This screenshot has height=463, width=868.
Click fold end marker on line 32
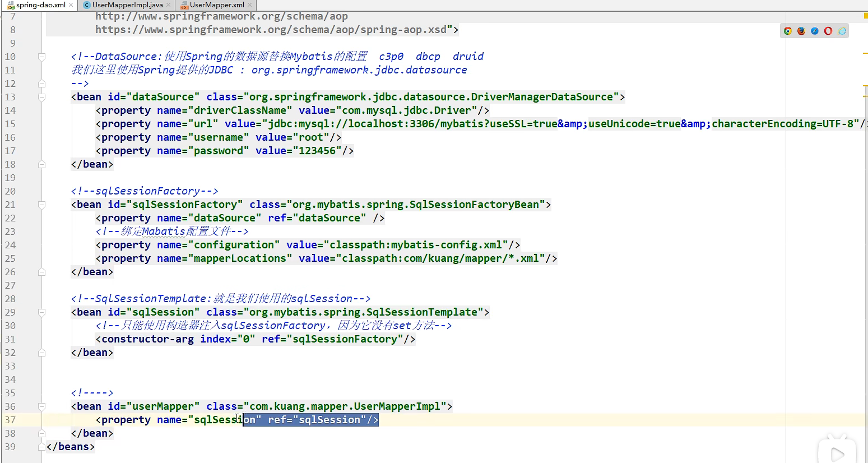pos(41,353)
